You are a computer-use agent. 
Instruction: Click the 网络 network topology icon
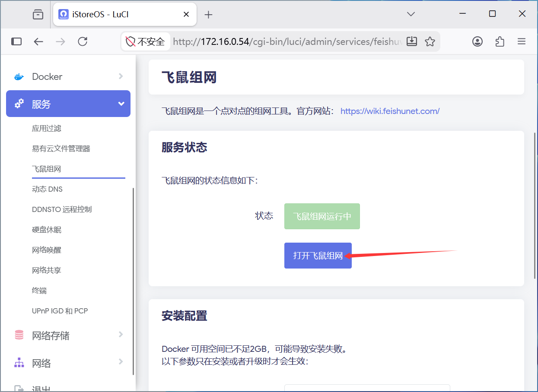click(x=19, y=363)
